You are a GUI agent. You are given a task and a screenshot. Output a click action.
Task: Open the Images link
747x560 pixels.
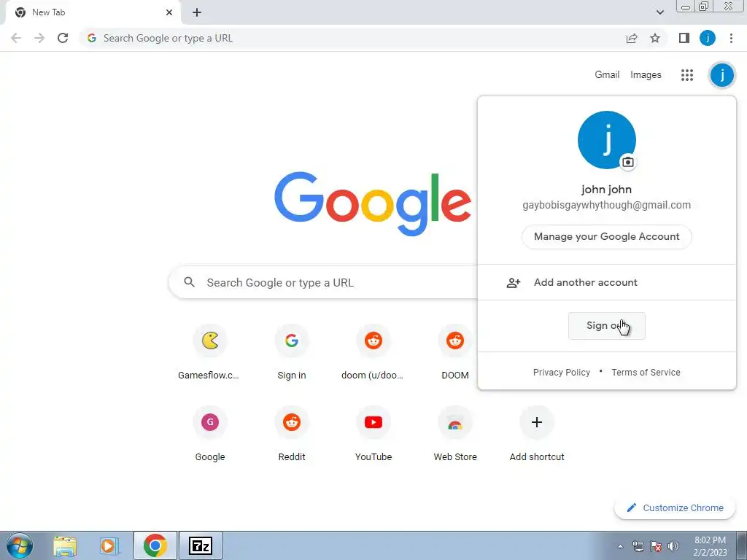click(x=646, y=75)
